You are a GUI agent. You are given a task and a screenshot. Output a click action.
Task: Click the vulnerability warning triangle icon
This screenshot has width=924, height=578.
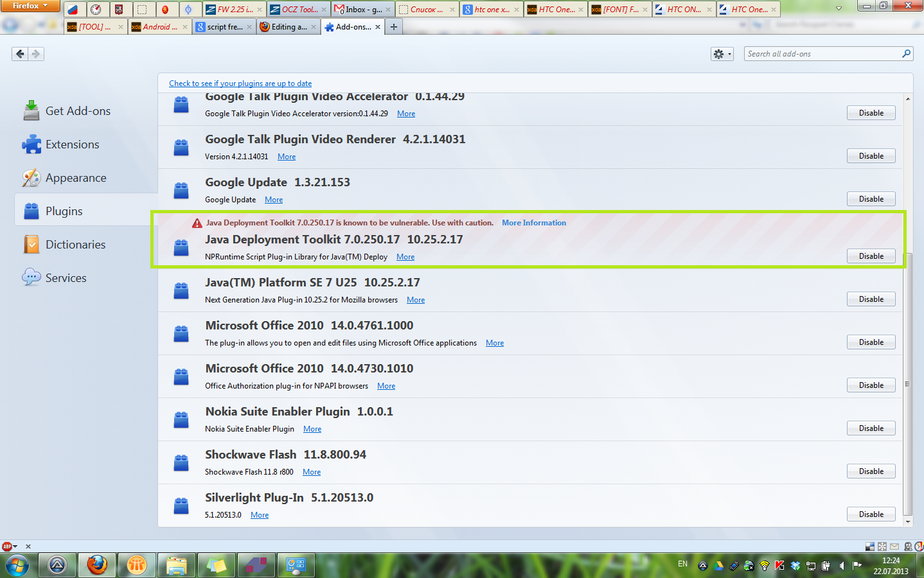(x=197, y=223)
